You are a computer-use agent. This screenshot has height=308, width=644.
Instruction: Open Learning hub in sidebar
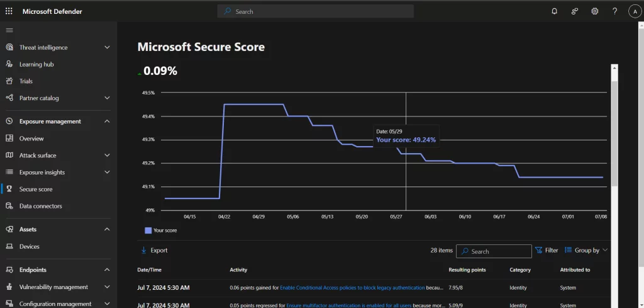tap(36, 64)
